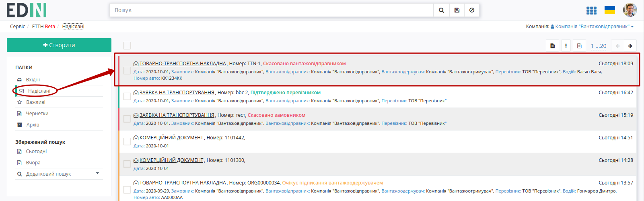Click envelope icon of номер тест row

pos(136,115)
